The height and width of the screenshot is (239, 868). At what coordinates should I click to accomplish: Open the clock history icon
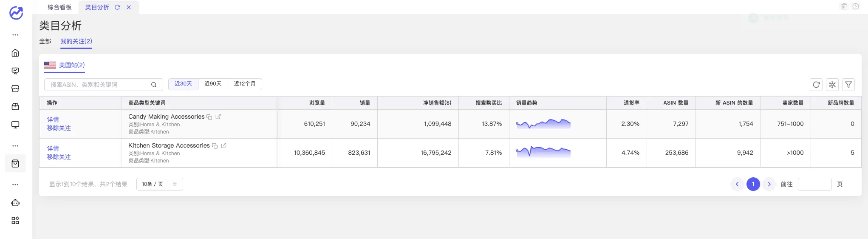pyautogui.click(x=856, y=6)
